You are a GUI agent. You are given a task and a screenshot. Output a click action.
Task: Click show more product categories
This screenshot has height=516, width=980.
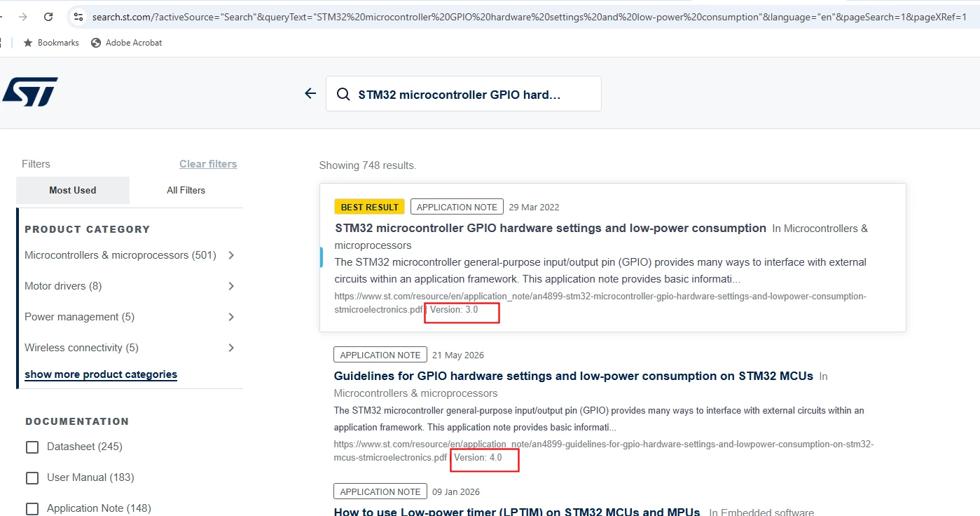(x=101, y=374)
